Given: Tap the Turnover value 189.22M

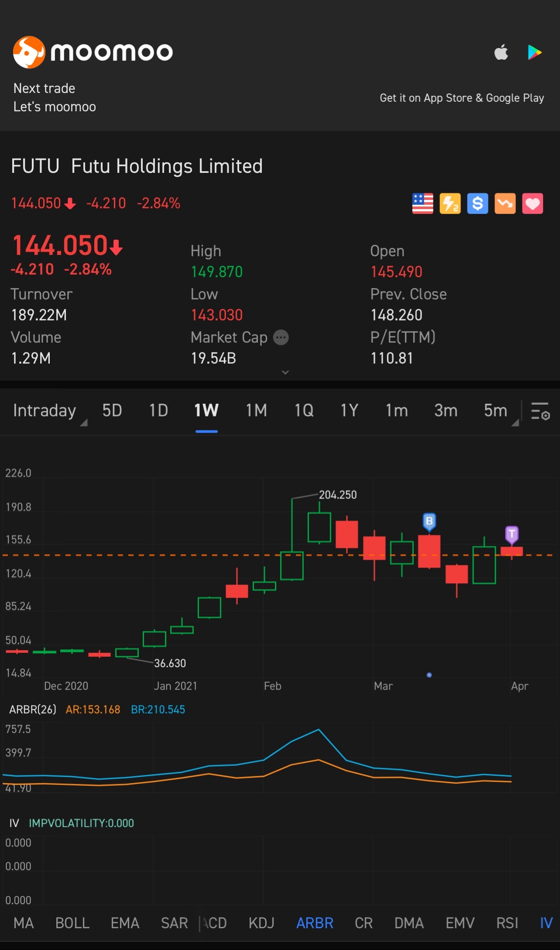Looking at the screenshot, I should tap(39, 315).
